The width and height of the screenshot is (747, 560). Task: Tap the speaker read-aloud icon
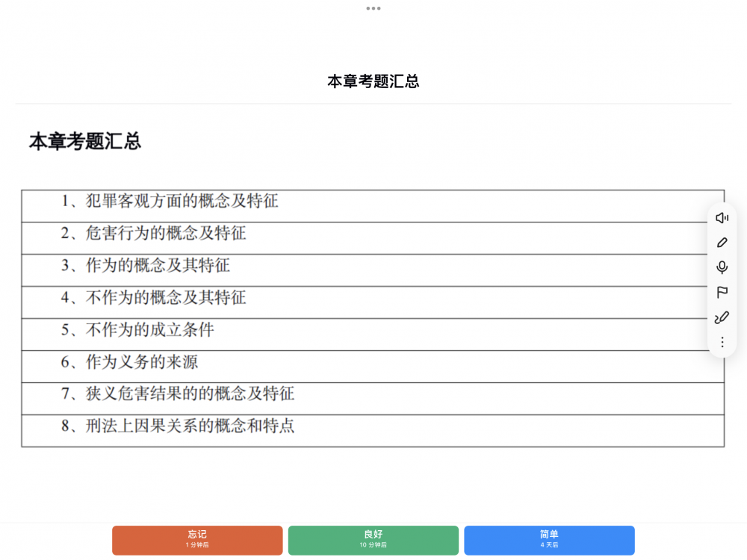722,217
